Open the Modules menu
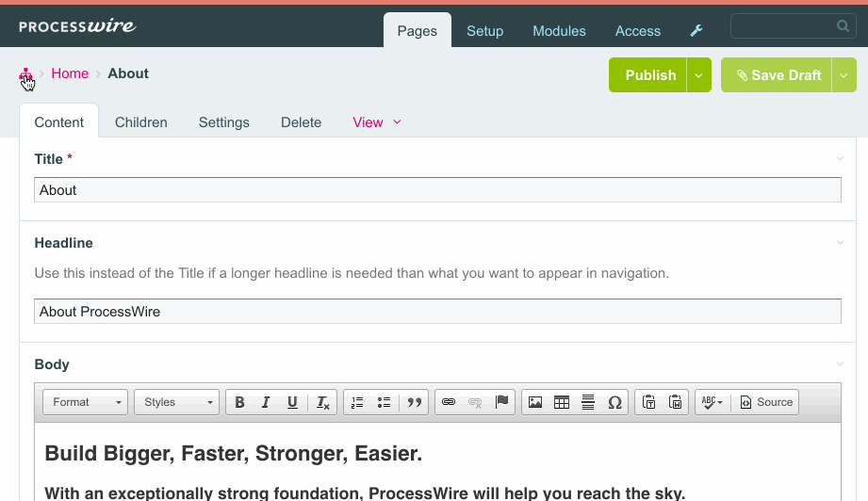The height and width of the screenshot is (501, 868). 559,31
